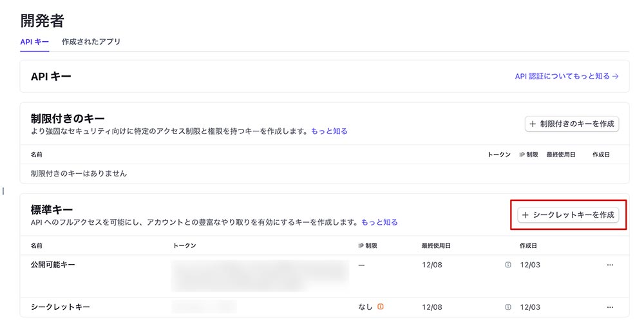Click なし IP restriction value
Image resolution: width=644 pixels, height=333 pixels.
(x=365, y=307)
